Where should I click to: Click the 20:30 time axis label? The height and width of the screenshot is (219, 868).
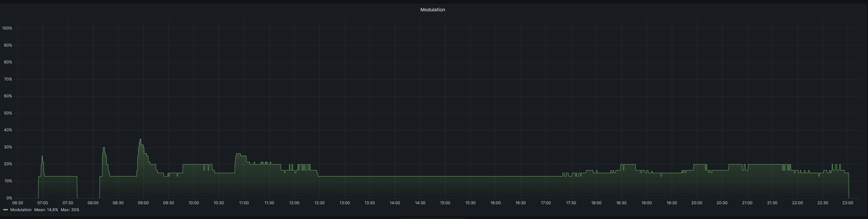pos(722,203)
